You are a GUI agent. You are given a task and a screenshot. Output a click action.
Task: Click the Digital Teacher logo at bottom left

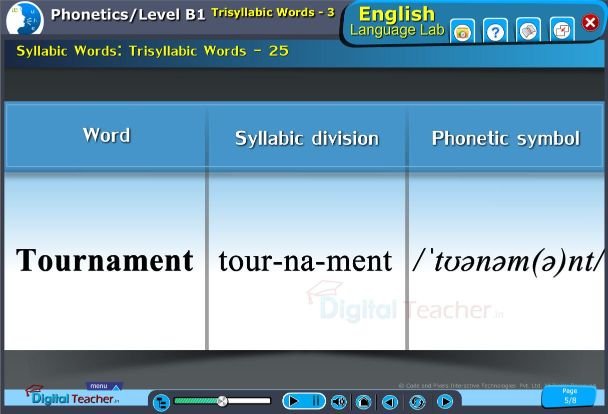tap(73, 396)
